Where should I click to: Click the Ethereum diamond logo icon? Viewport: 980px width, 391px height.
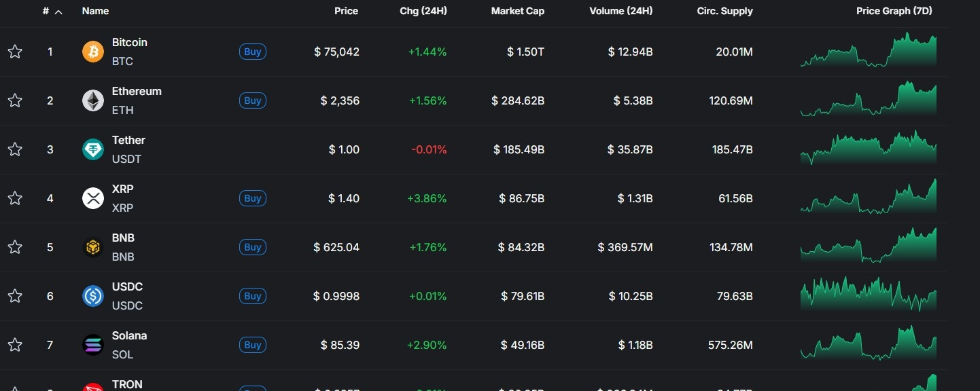pyautogui.click(x=93, y=100)
